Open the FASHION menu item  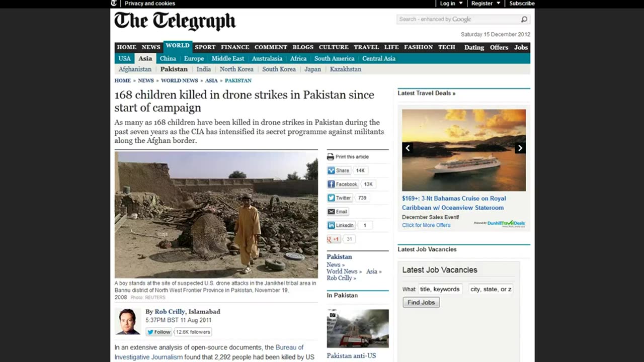click(418, 47)
